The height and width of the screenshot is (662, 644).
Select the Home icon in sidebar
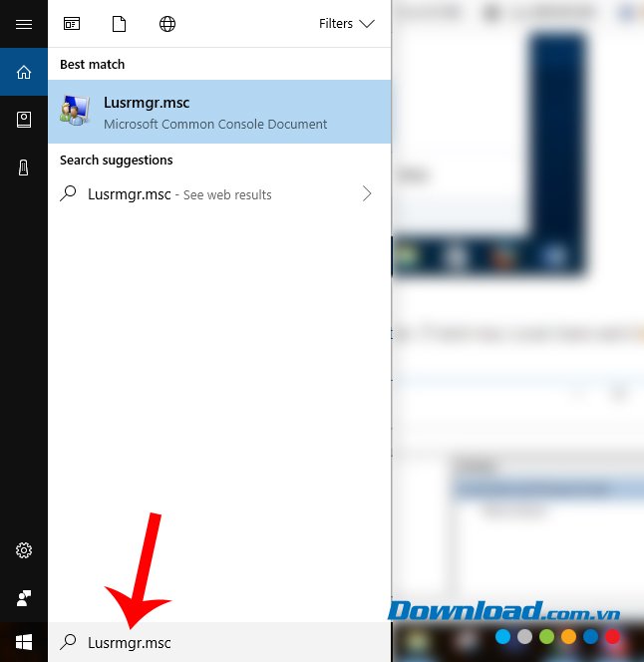[24, 72]
